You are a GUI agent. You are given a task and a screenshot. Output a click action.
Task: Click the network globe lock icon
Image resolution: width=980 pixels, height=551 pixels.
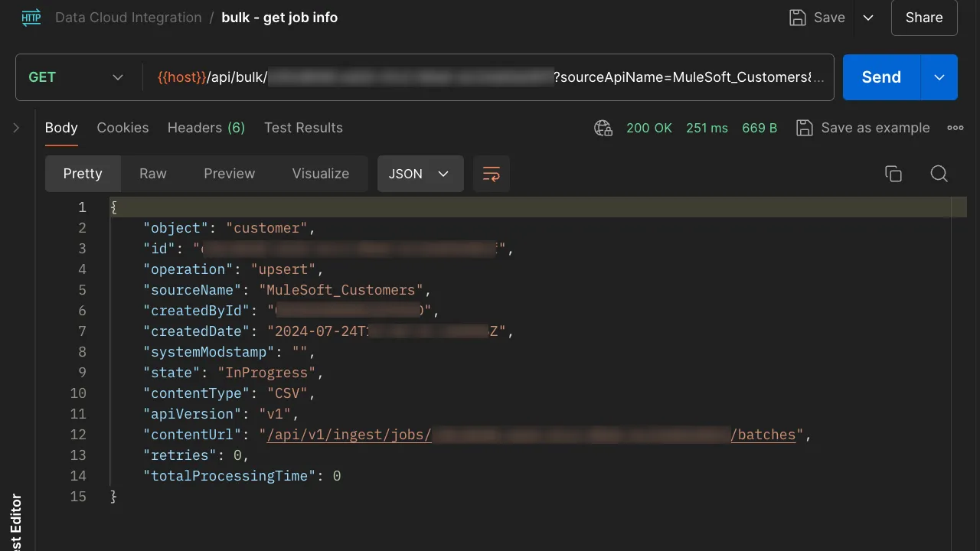[603, 128]
